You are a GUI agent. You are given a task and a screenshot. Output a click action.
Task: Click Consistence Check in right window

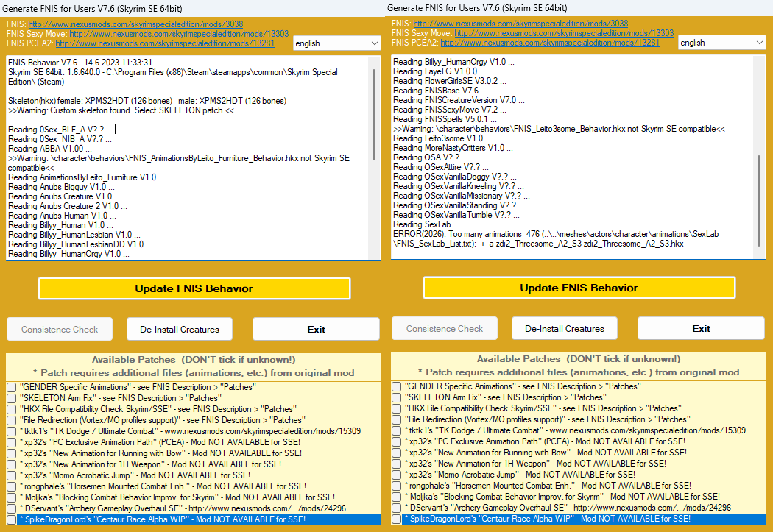pyautogui.click(x=445, y=329)
